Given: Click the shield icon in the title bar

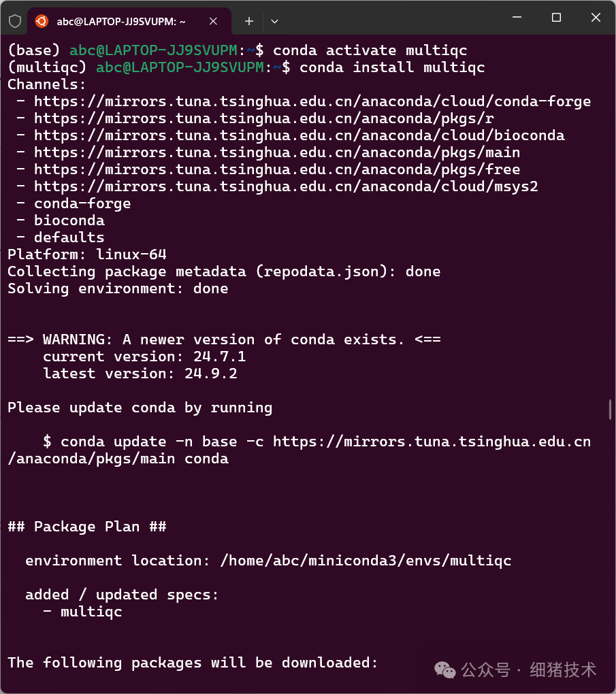Looking at the screenshot, I should pyautogui.click(x=14, y=21).
